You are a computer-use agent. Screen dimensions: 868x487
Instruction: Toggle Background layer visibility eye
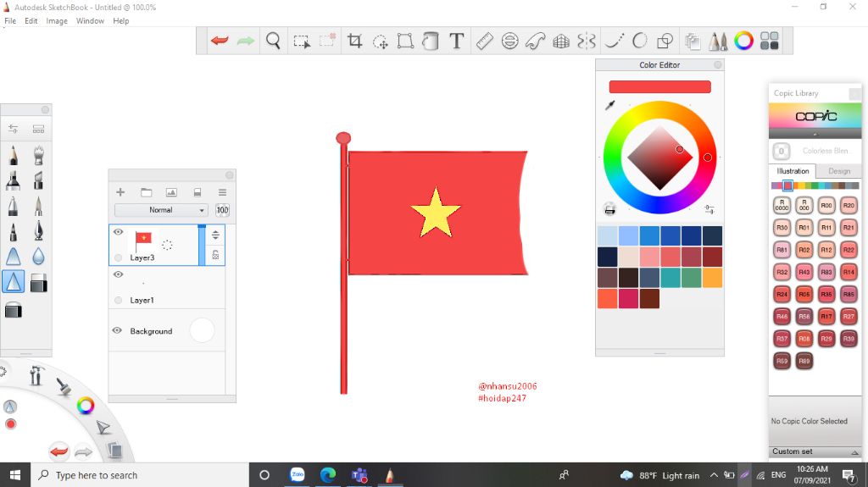pyautogui.click(x=117, y=330)
